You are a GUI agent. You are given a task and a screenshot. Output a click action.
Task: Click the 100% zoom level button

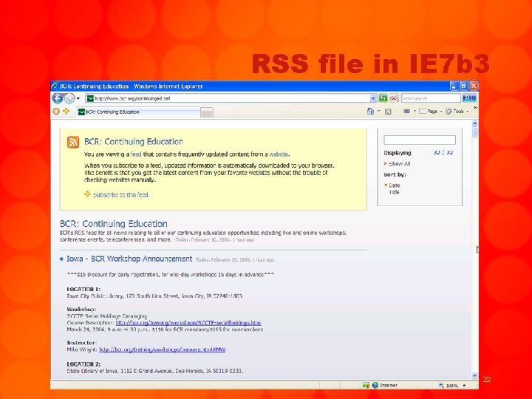(x=449, y=386)
